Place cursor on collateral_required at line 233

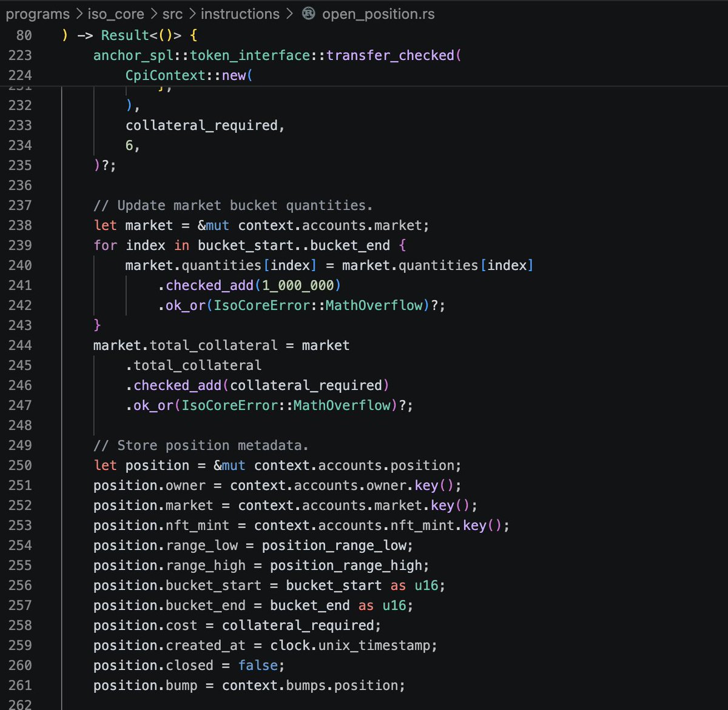point(201,126)
